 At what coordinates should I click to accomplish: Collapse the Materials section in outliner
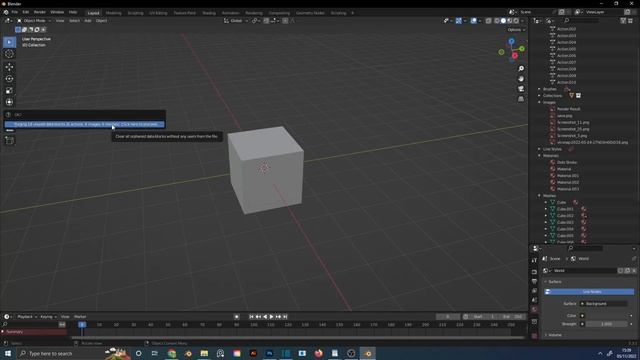(x=539, y=156)
